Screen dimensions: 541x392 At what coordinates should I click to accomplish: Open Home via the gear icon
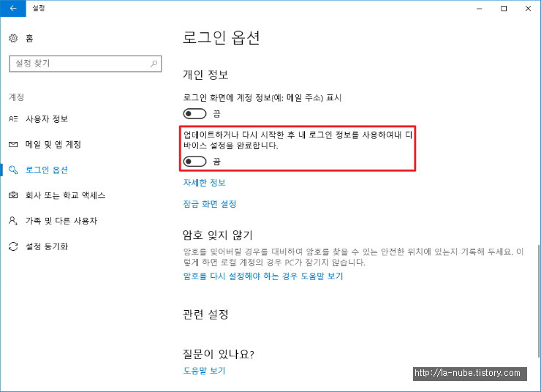pyautogui.click(x=13, y=38)
